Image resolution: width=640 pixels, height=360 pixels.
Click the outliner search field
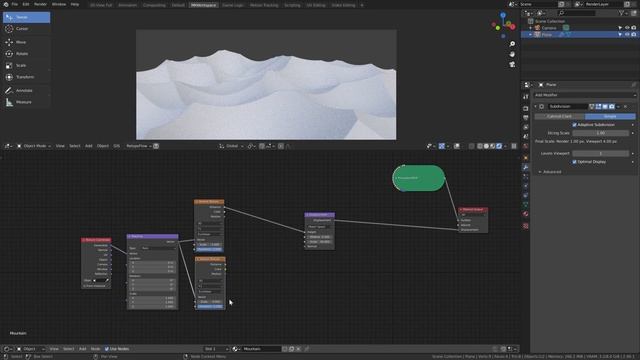point(577,13)
